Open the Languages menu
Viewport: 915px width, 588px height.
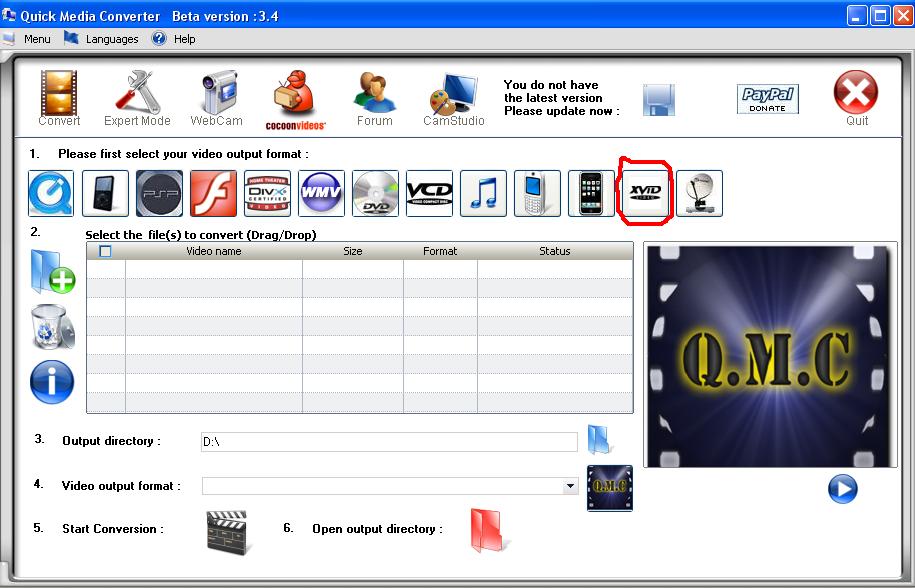(x=112, y=39)
